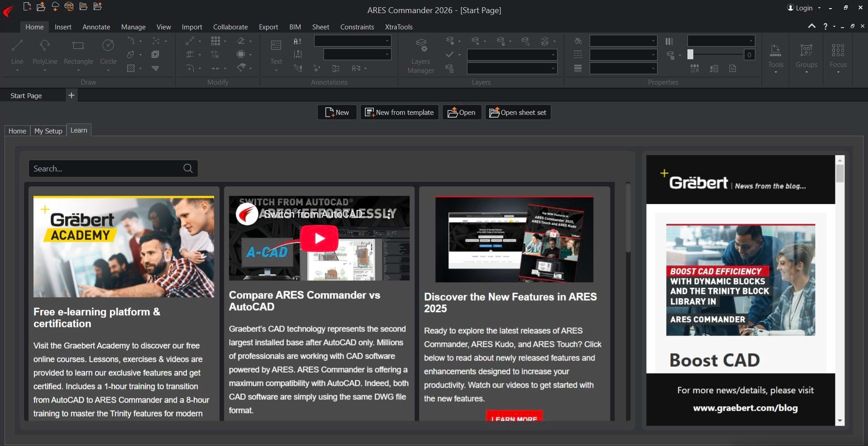868x446 pixels.
Task: Select the Circle draw tool
Action: pos(108,52)
